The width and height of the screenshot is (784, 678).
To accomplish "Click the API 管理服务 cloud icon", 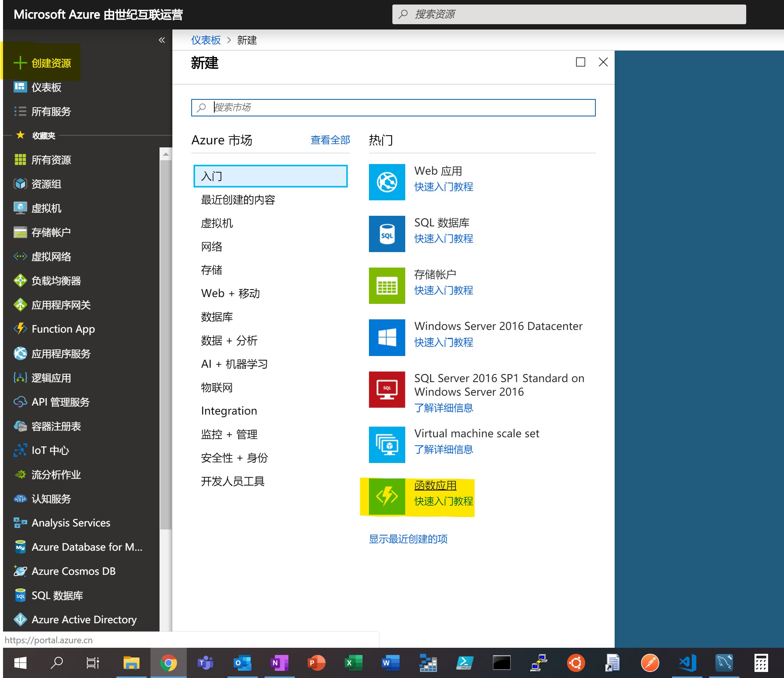I will [x=20, y=402].
